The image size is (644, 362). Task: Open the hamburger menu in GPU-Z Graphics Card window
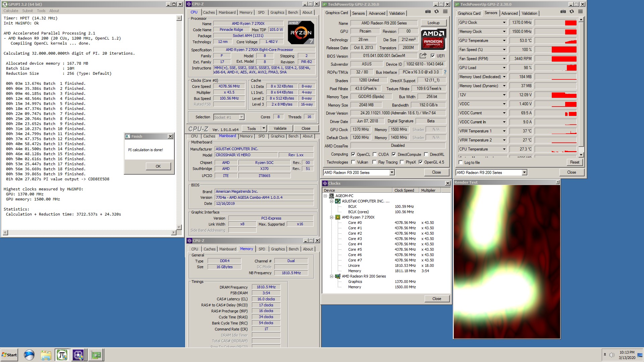click(x=445, y=12)
